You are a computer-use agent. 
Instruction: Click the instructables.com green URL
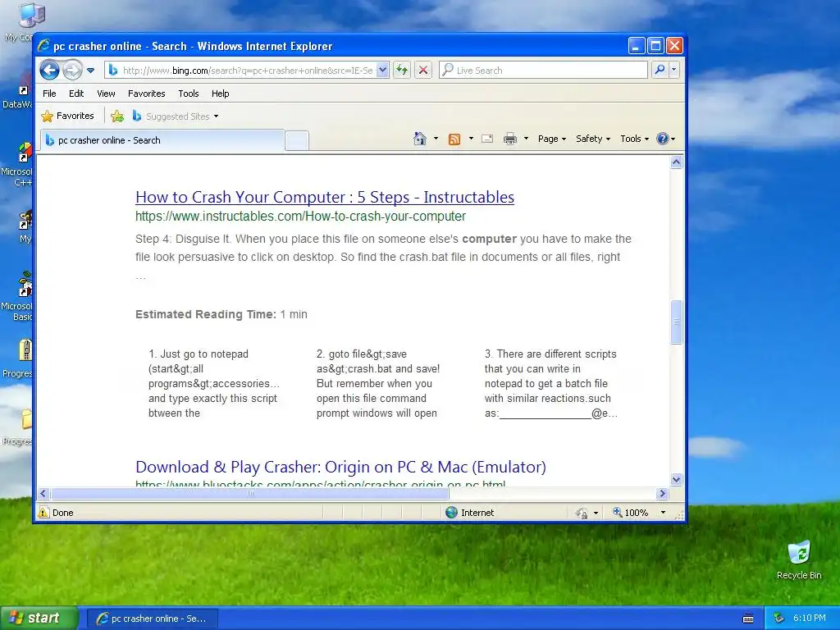tap(300, 217)
